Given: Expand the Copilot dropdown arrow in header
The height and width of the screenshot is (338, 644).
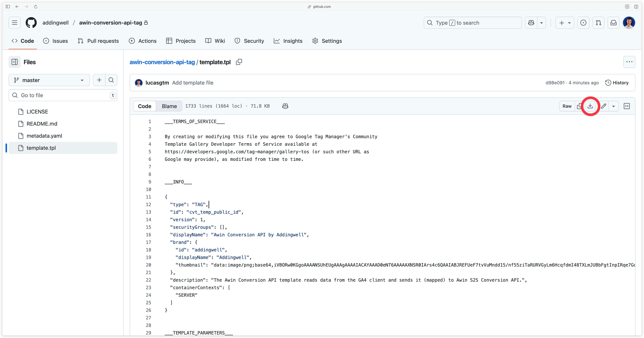Looking at the screenshot, I should click(x=541, y=23).
